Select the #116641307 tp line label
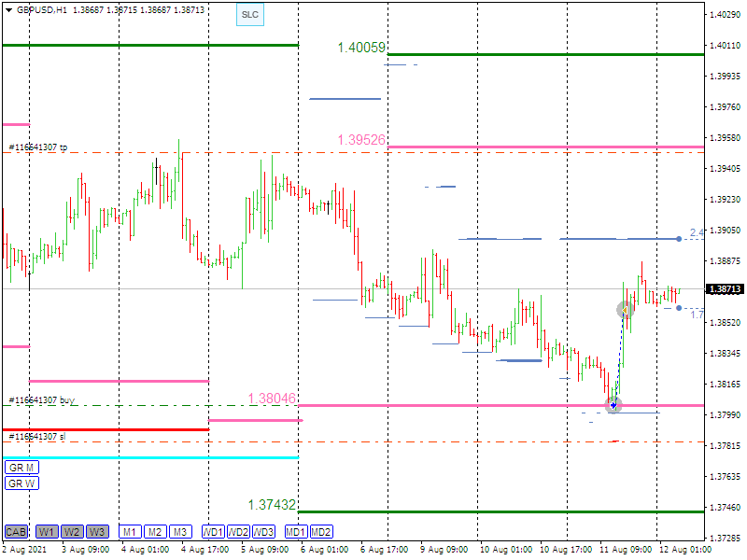 click(38, 147)
